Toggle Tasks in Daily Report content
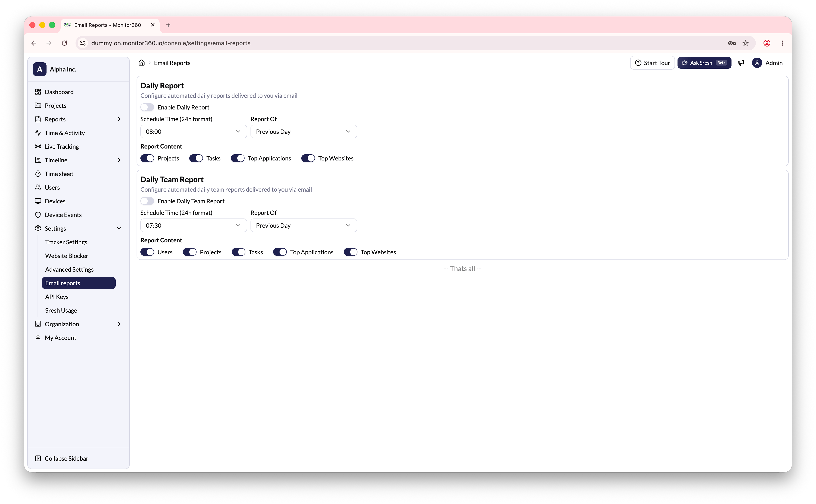 click(196, 158)
